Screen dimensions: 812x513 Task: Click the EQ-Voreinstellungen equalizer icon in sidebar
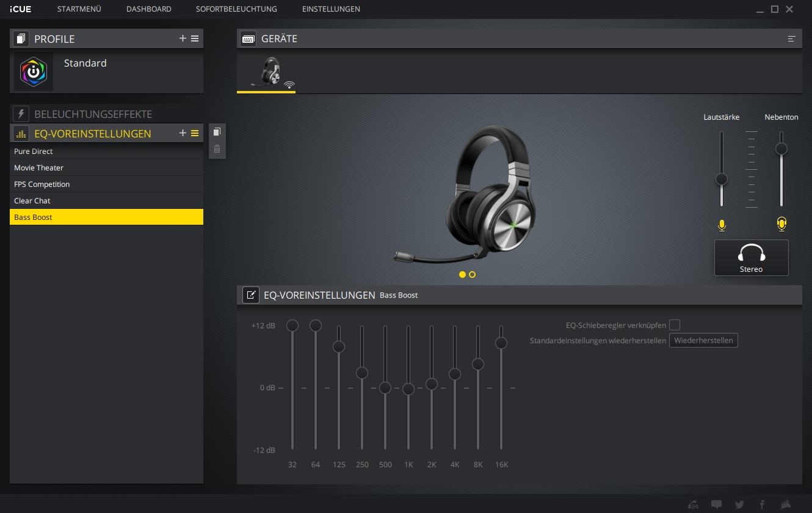(x=21, y=133)
